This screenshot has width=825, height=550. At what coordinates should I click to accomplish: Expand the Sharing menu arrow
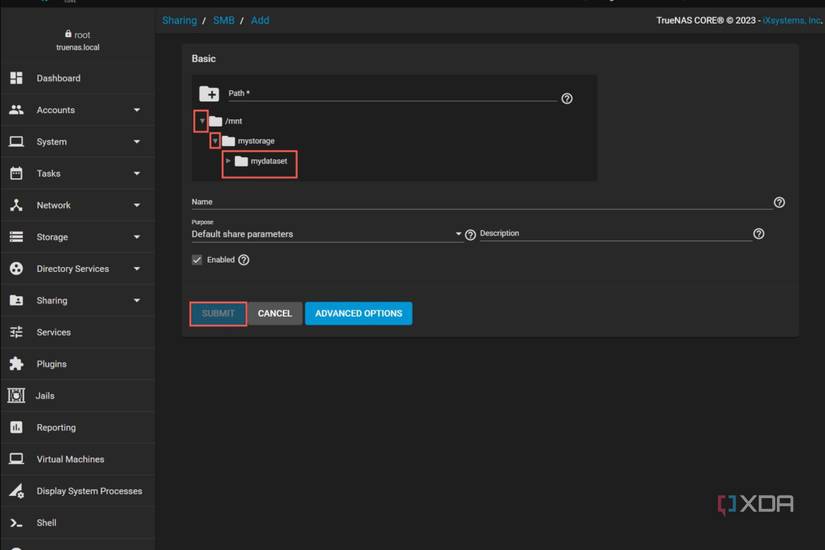pos(137,301)
